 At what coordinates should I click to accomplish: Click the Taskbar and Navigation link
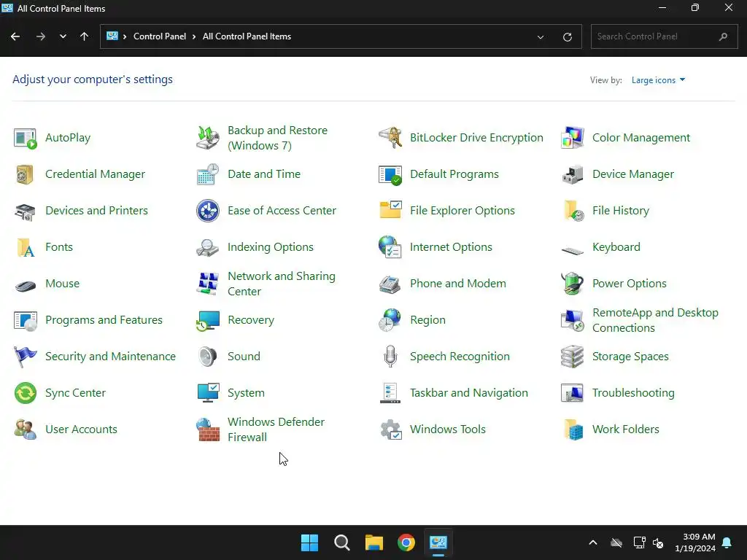469,393
